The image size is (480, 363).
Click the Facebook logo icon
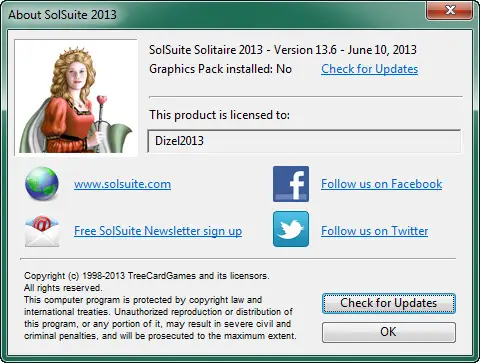[x=291, y=184]
